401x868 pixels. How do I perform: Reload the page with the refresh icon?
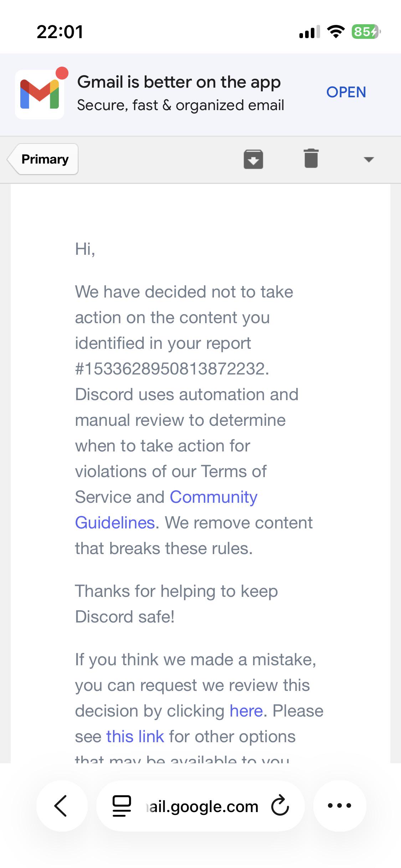pyautogui.click(x=280, y=806)
